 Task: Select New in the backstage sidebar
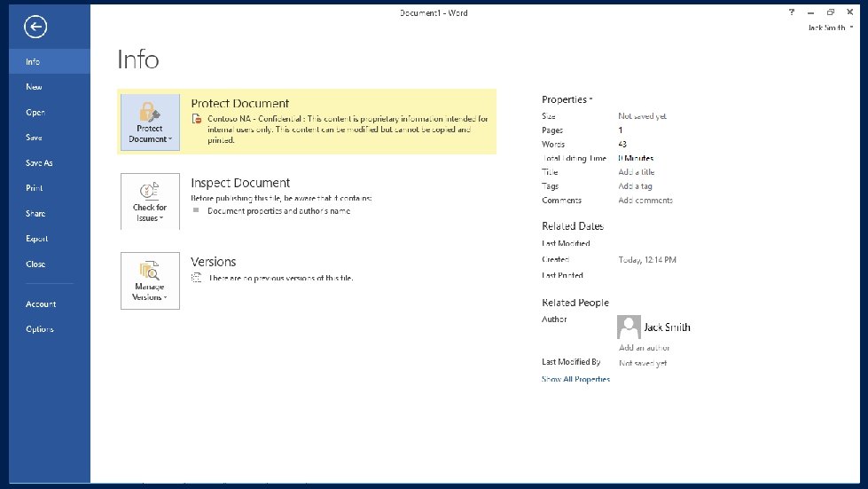coord(50,87)
